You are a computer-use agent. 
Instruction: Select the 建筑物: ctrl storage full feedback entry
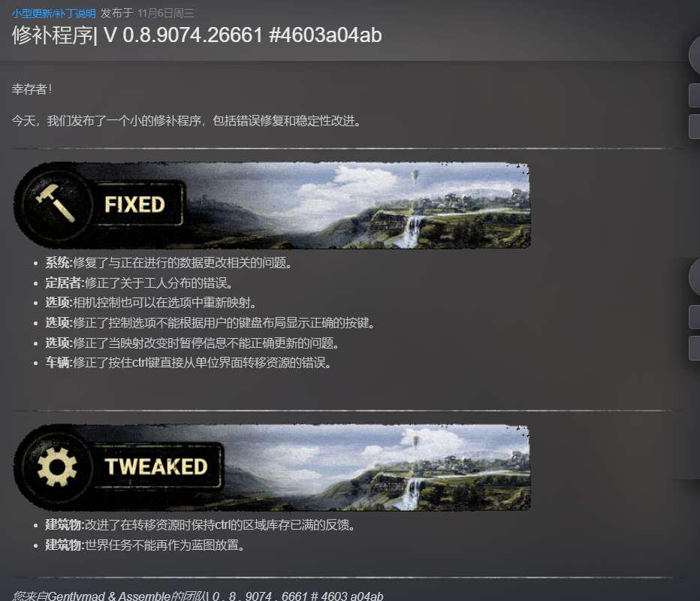[200, 524]
